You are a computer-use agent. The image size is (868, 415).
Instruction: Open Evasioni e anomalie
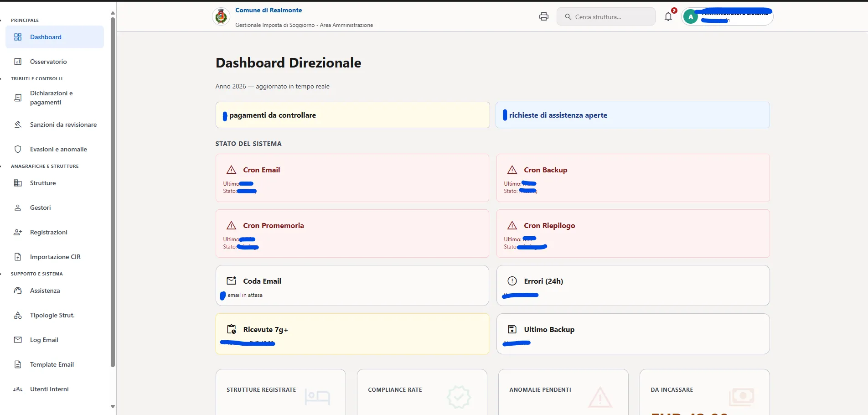coord(55,149)
